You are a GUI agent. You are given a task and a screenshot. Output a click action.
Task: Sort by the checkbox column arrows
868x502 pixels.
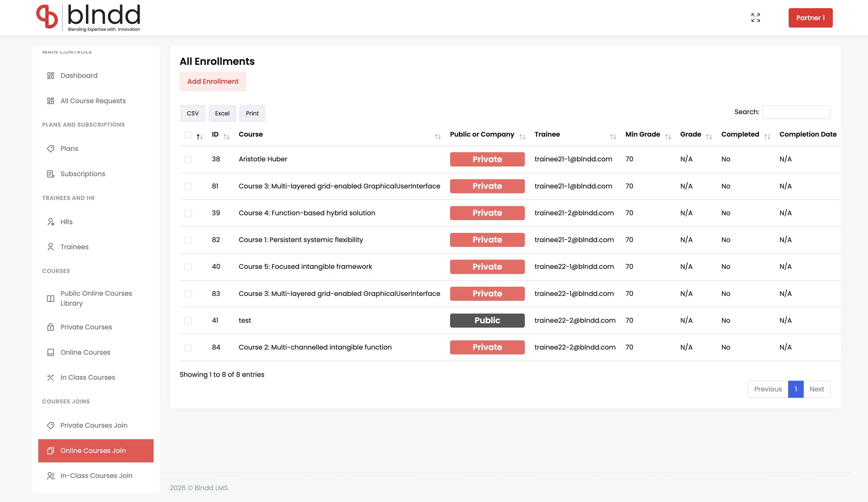[x=200, y=137]
